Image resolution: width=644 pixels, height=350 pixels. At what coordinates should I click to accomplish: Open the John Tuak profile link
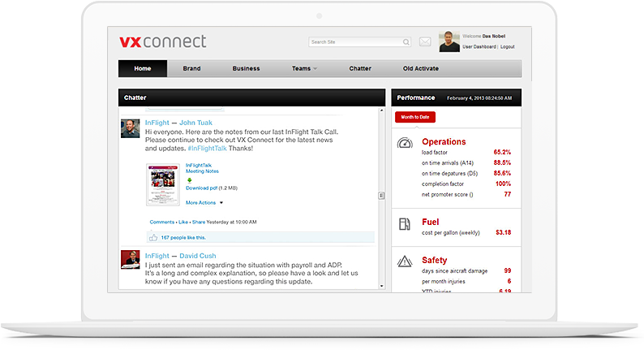196,123
